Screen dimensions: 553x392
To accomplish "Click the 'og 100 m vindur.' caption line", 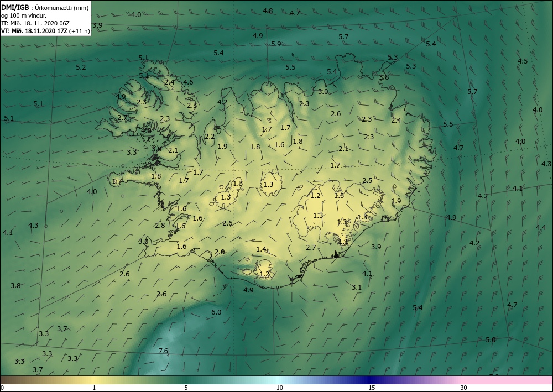I will (24, 15).
